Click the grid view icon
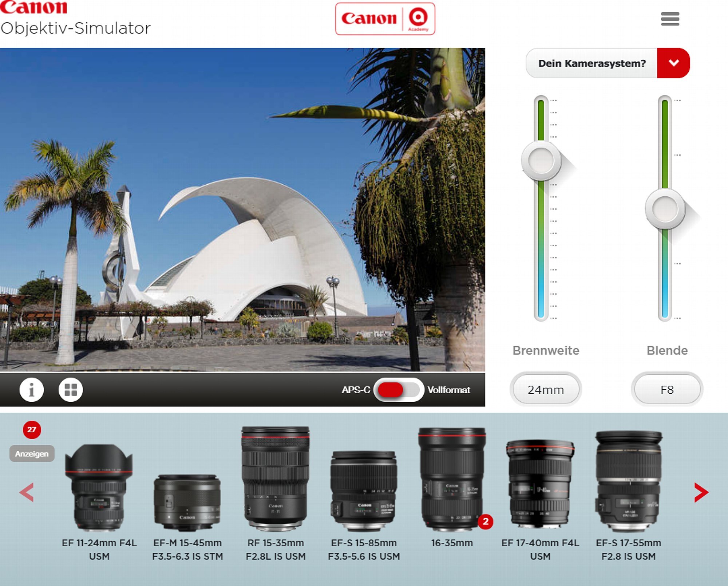 coord(71,390)
